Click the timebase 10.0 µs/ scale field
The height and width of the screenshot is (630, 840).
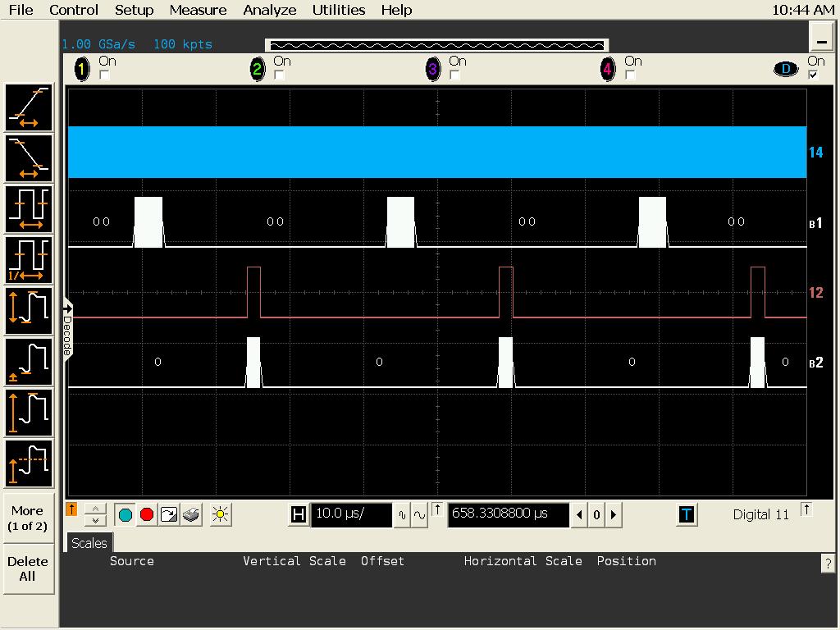(x=351, y=515)
